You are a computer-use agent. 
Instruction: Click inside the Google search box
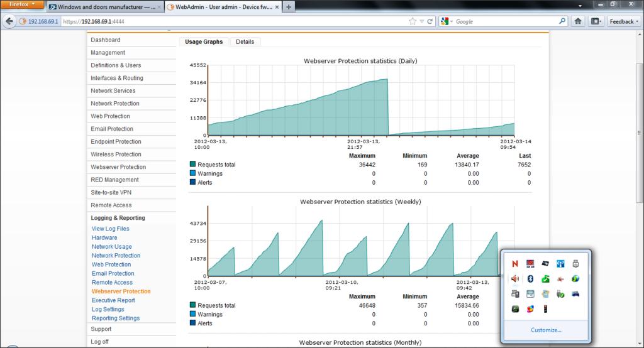(x=503, y=21)
